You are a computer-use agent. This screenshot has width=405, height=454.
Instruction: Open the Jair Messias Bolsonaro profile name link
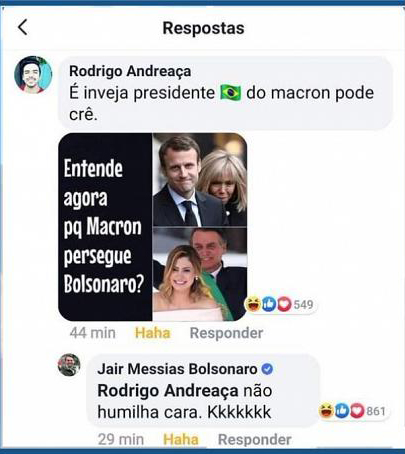[x=177, y=369]
